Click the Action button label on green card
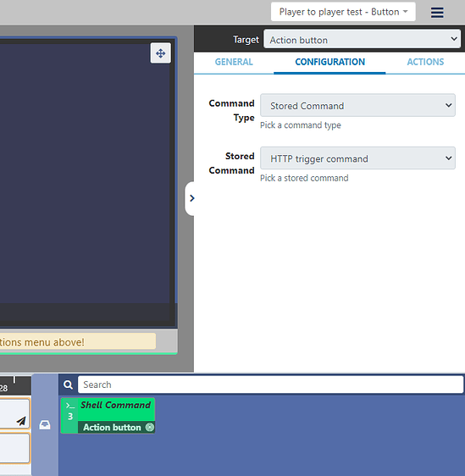 [x=112, y=428]
